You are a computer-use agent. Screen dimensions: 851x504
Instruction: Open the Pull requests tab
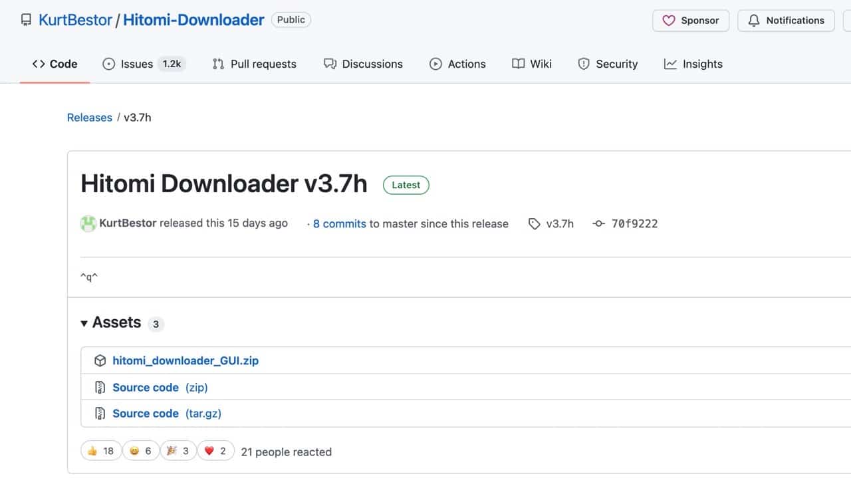(254, 64)
